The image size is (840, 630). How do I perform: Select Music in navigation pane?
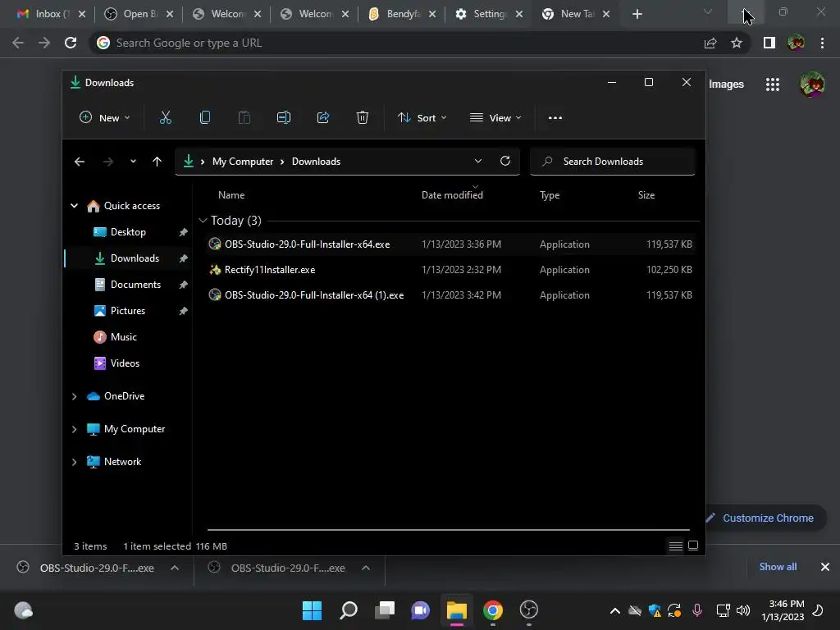[123, 337]
